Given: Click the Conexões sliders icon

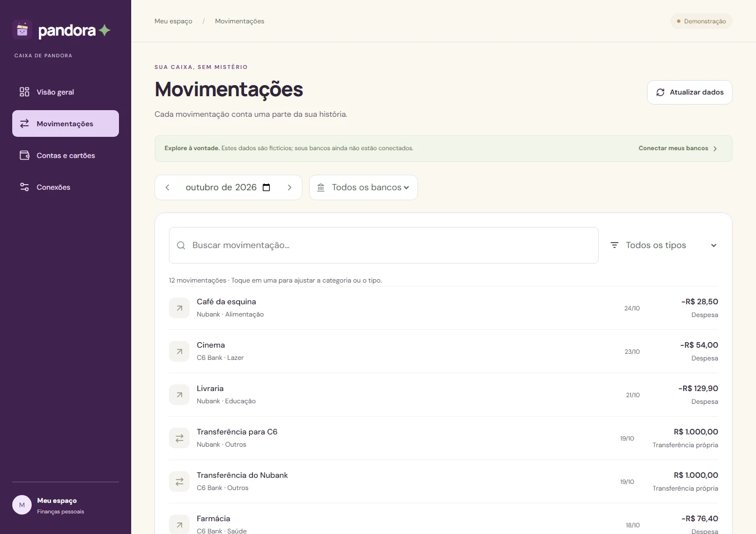Looking at the screenshot, I should (x=24, y=187).
